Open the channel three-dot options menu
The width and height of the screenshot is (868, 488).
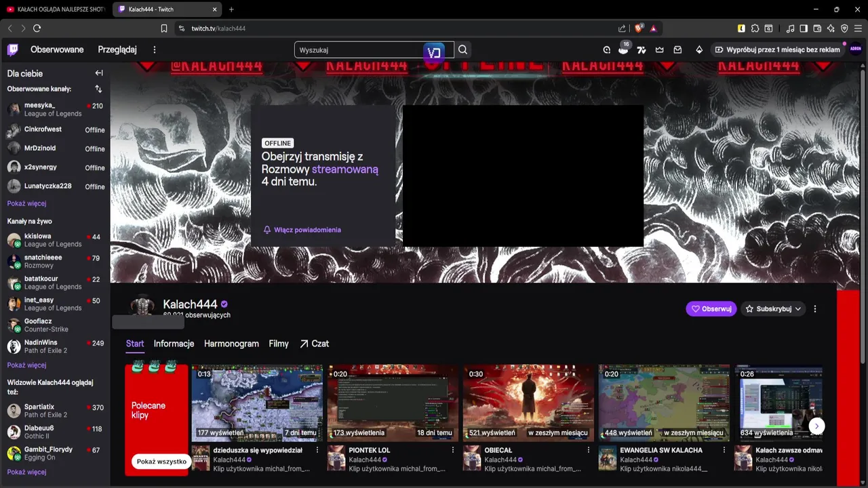[815, 309]
